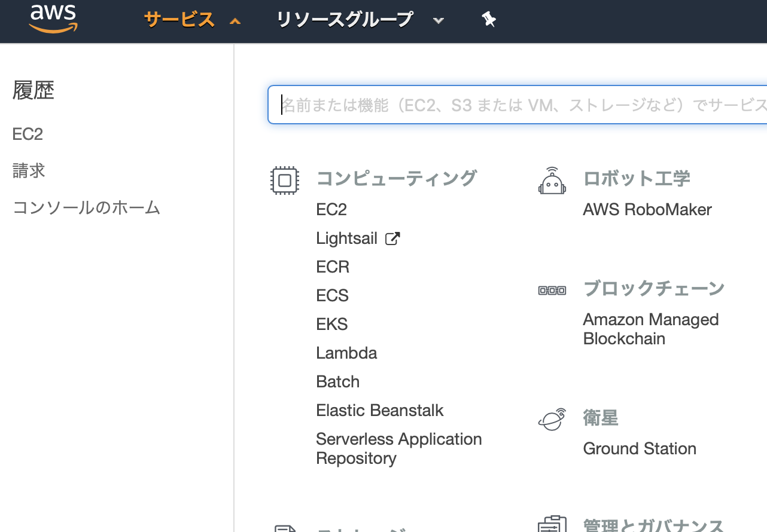Click the ロボット工学 category heading
The height and width of the screenshot is (532, 767).
pos(637,178)
